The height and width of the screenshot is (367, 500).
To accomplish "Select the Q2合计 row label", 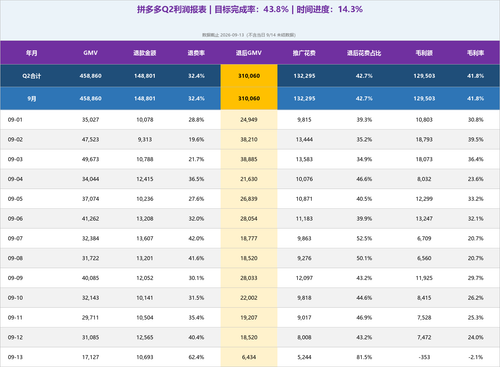I will (x=32, y=76).
